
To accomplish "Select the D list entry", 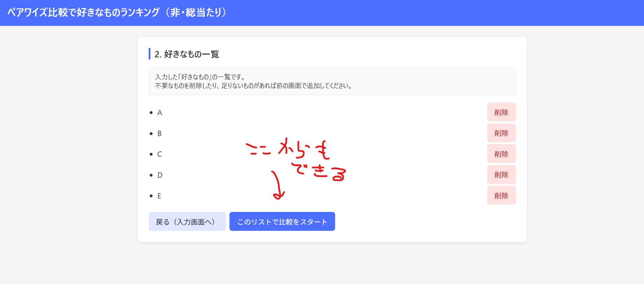I will pos(160,175).
